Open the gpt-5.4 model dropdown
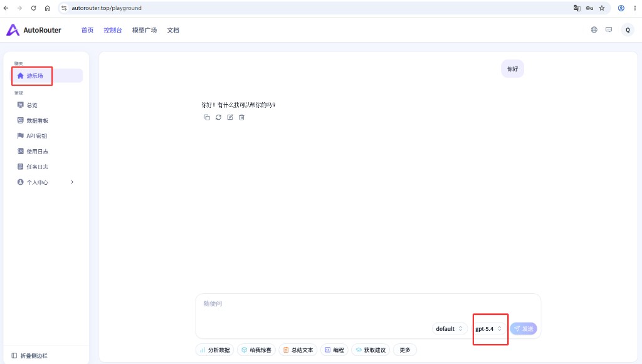 pyautogui.click(x=488, y=329)
